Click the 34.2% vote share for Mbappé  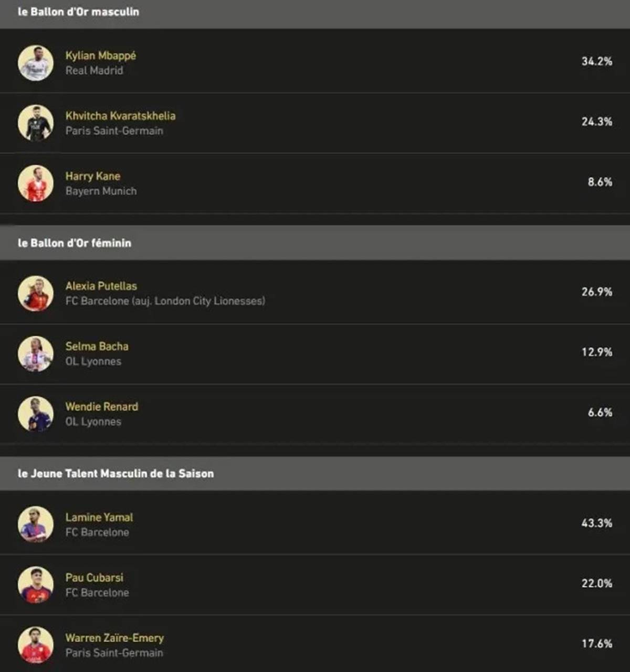click(x=597, y=61)
